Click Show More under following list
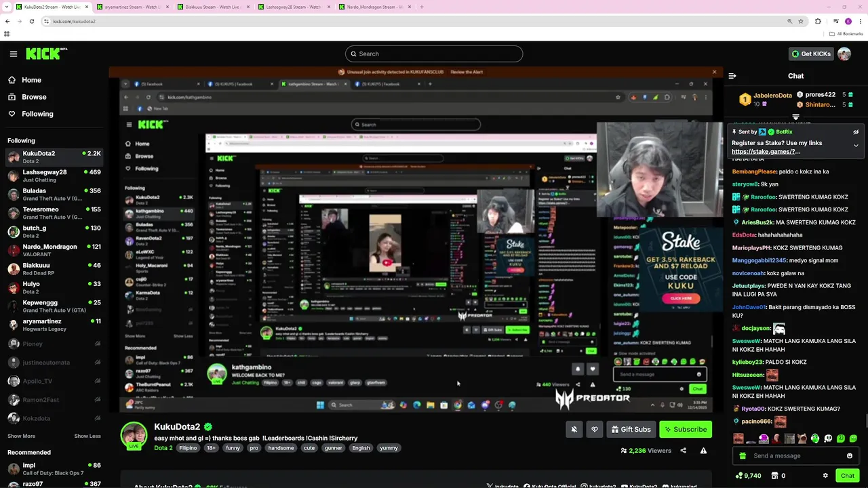 point(21,436)
